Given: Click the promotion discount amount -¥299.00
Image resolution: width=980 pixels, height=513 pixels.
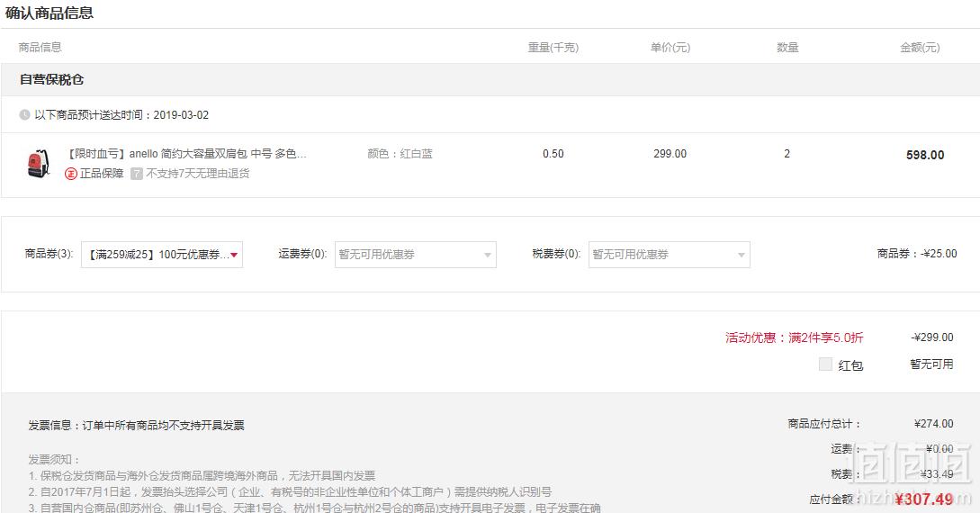Looking at the screenshot, I should coord(932,337).
